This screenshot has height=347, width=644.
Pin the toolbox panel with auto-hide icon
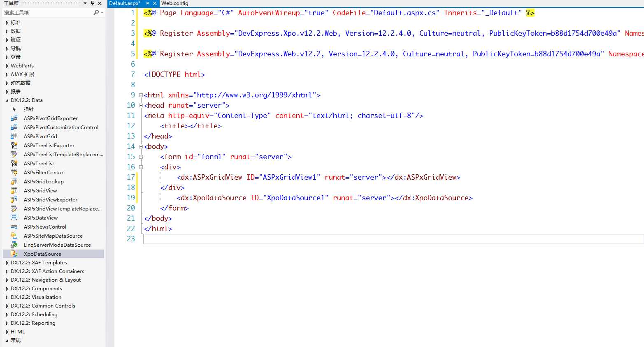coord(92,3)
